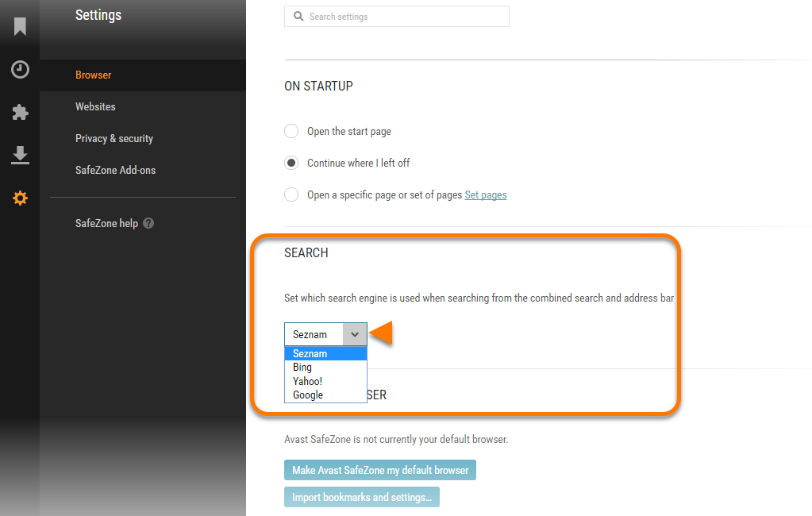The width and height of the screenshot is (812, 516).
Task: Open the add-ons puzzle piece icon
Action: (20, 112)
